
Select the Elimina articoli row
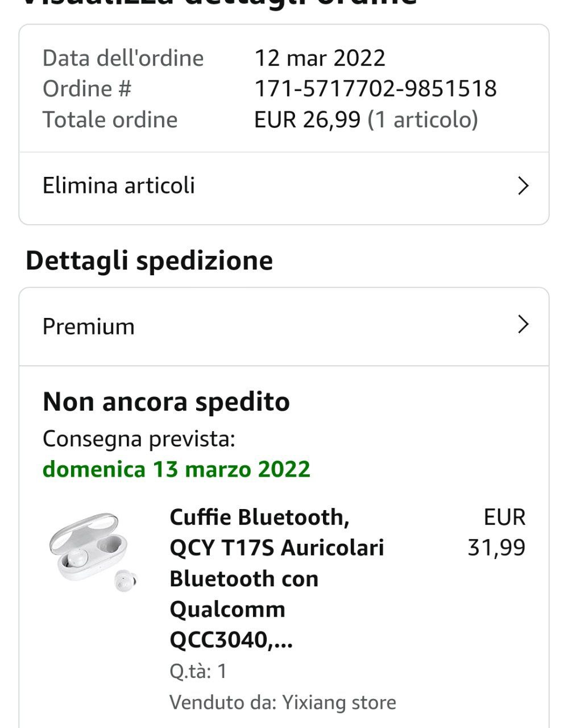(284, 186)
